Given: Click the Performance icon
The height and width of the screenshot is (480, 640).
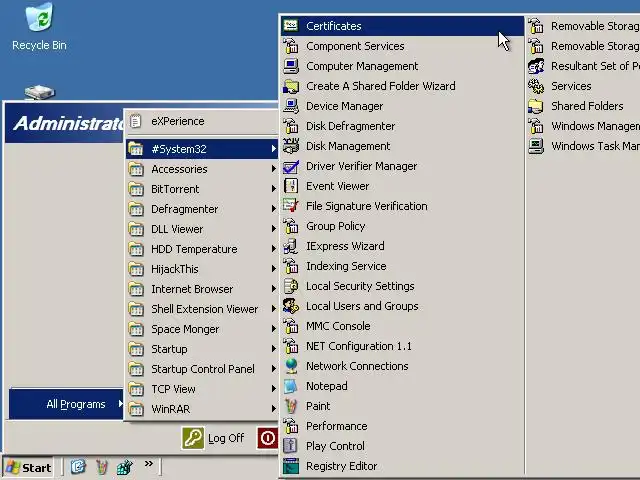Looking at the screenshot, I should [291, 426].
